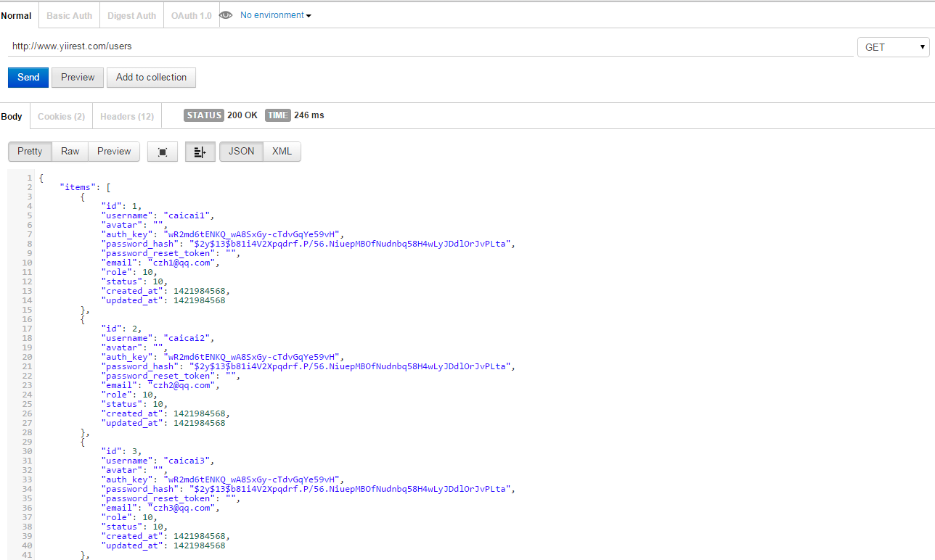Open the Headers (12) tab
This screenshot has height=560, width=935.
click(127, 116)
